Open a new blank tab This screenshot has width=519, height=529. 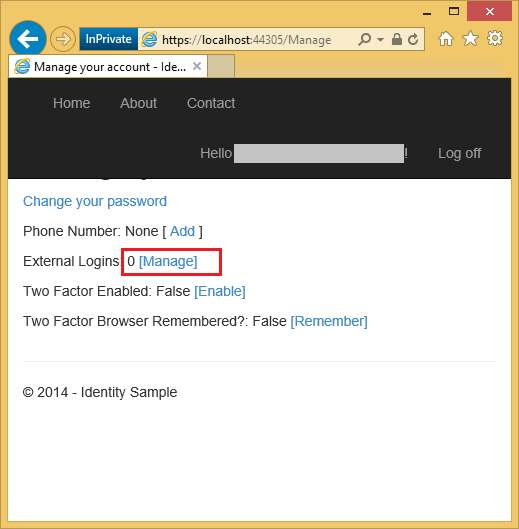point(221,66)
